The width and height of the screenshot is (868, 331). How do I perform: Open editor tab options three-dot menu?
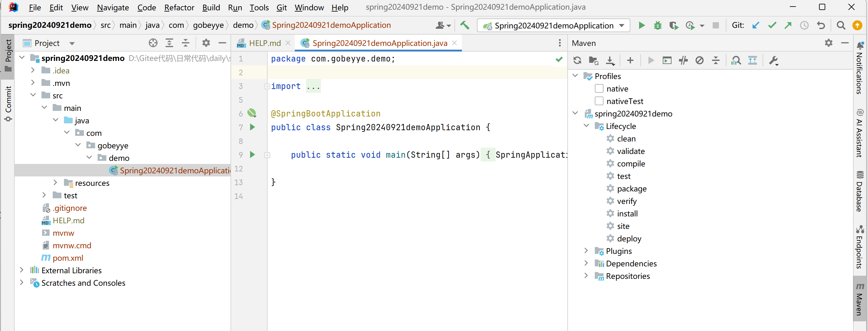pos(560,43)
